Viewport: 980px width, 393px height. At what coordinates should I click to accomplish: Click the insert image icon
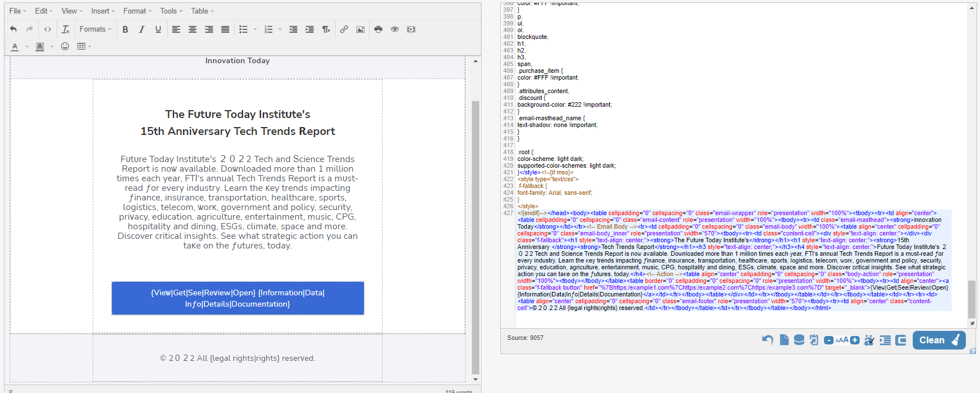click(360, 29)
